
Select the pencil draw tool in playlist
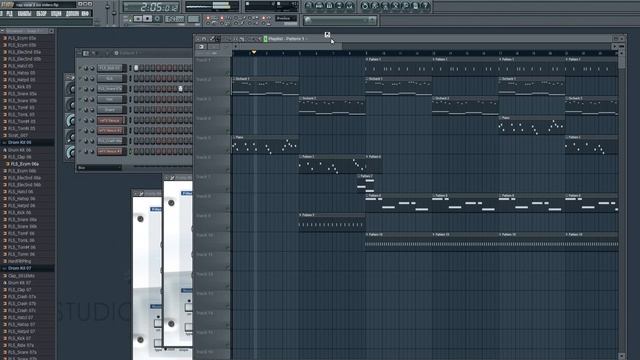tap(212, 39)
